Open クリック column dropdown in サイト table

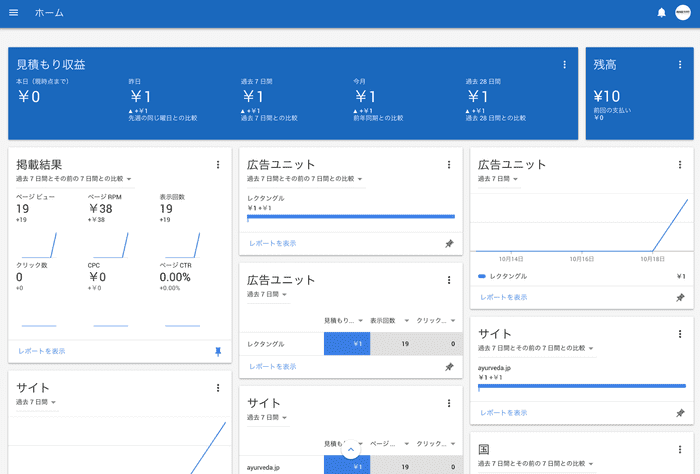point(436,444)
